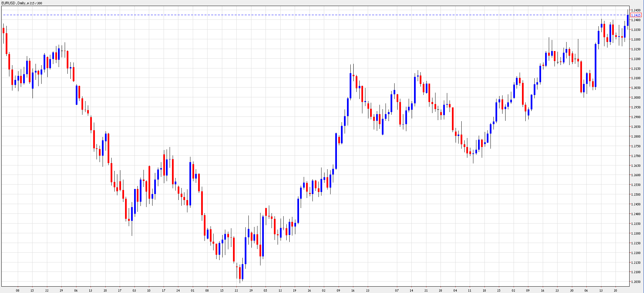Viewport: 644px width, 293px height.
Task: Select the red 1.3425 current price tag
Action: point(636,15)
